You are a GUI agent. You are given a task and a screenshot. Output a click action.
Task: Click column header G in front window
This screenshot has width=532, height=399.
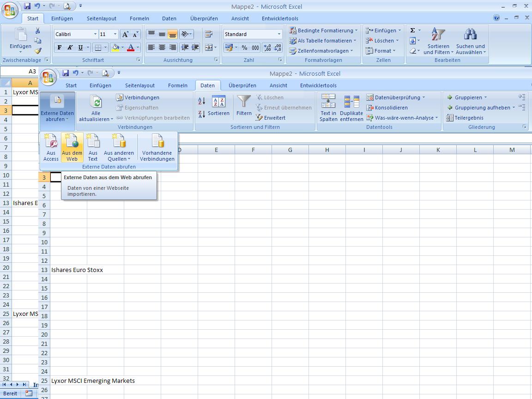click(290, 150)
